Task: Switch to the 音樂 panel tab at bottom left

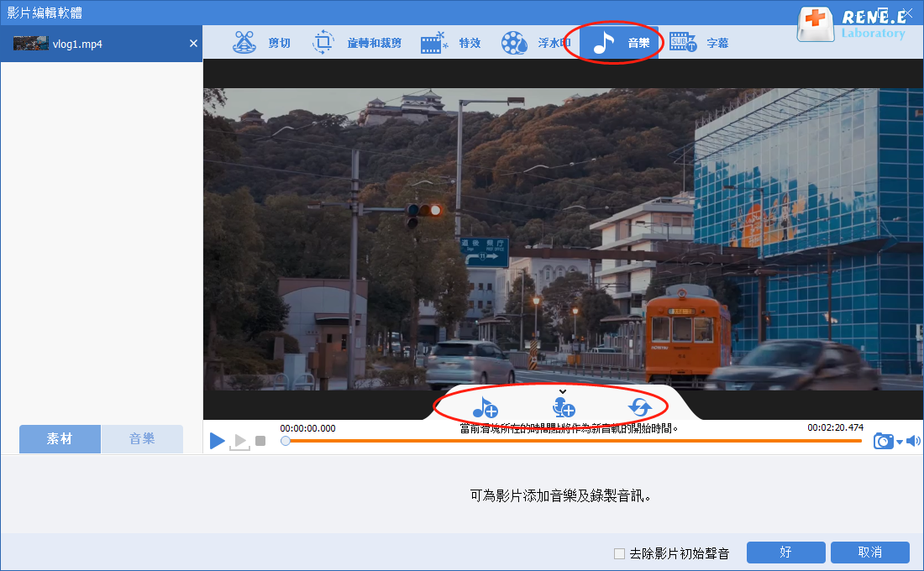Action: pyautogui.click(x=142, y=439)
